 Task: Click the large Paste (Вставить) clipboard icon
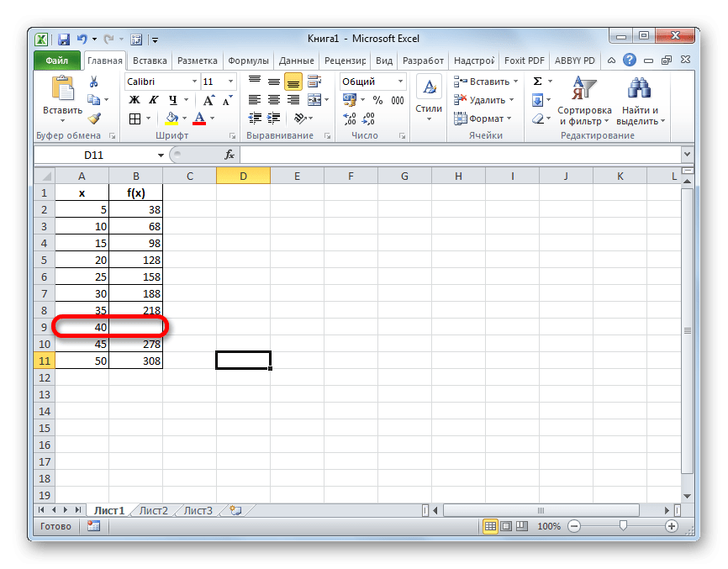63,88
